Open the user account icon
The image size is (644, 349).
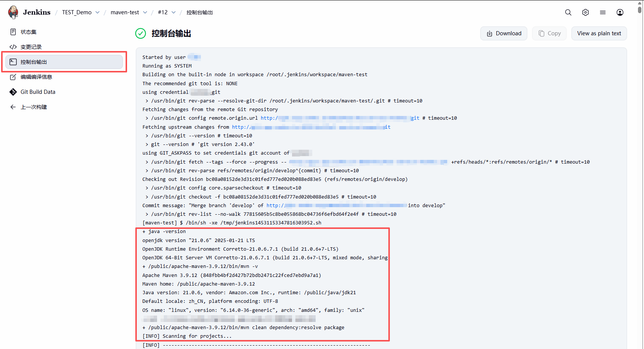tap(620, 12)
